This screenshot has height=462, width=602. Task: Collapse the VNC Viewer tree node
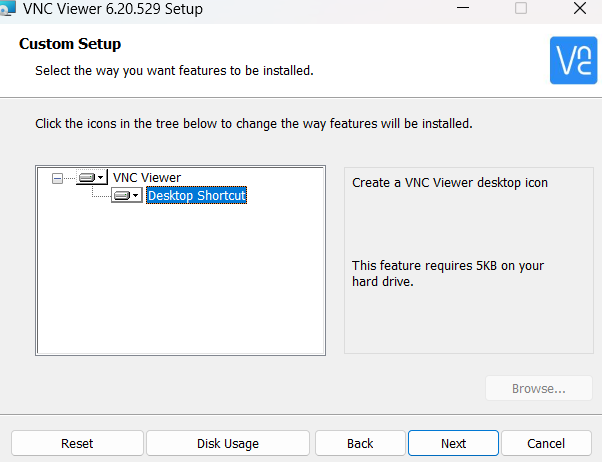point(57,178)
